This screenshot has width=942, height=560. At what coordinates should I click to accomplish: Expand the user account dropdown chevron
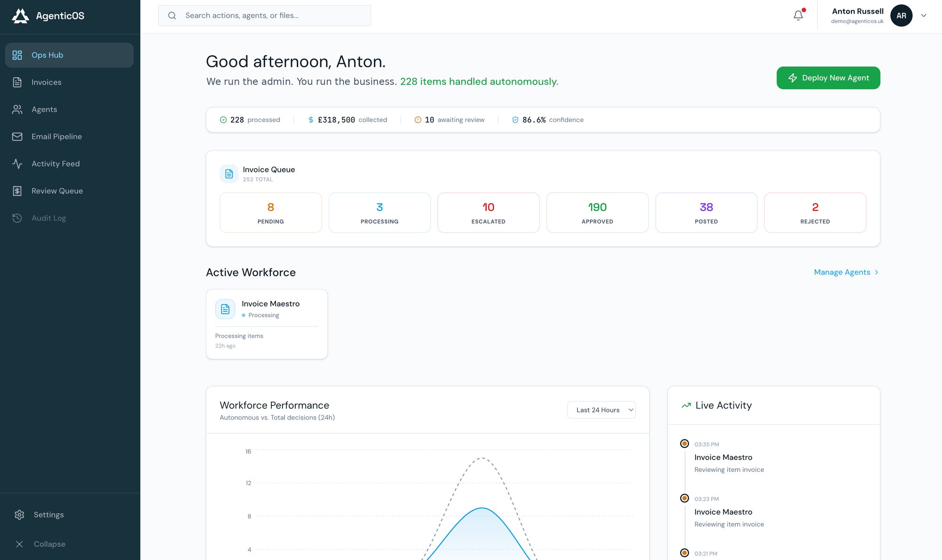(924, 16)
